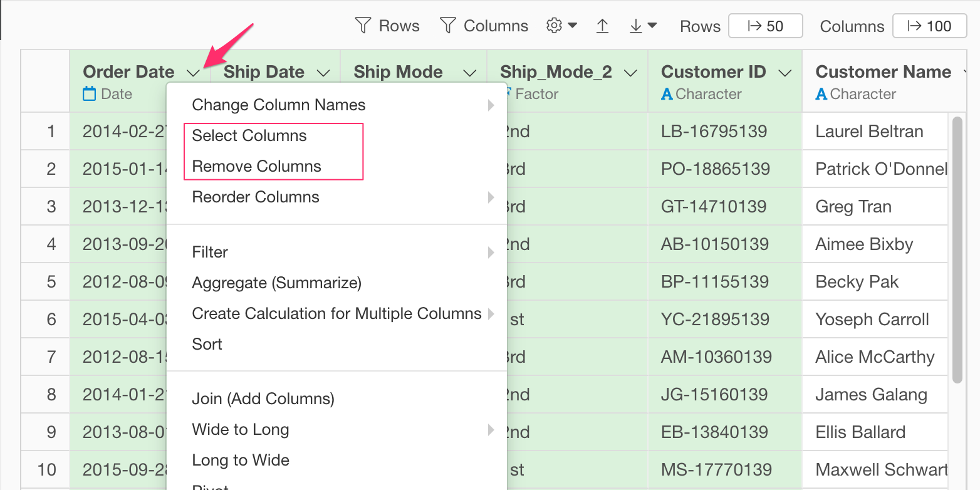Open Change Column Names submenu
Viewport: 980px width, 490px height.
pyautogui.click(x=279, y=105)
